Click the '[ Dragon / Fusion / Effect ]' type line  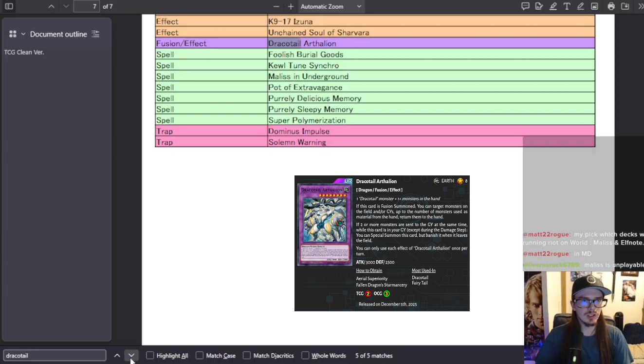click(379, 190)
